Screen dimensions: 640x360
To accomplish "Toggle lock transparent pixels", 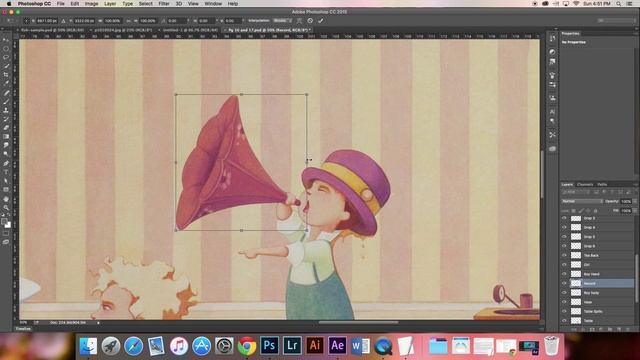I will (x=573, y=211).
